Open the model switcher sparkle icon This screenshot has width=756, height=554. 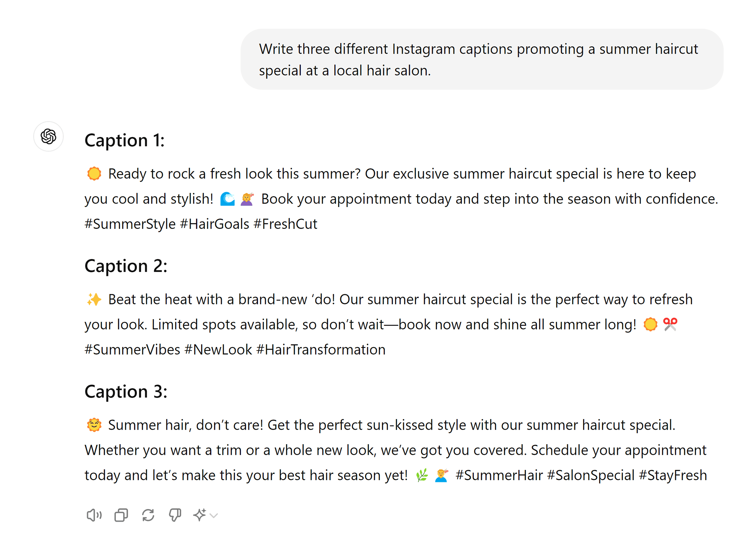(x=200, y=514)
